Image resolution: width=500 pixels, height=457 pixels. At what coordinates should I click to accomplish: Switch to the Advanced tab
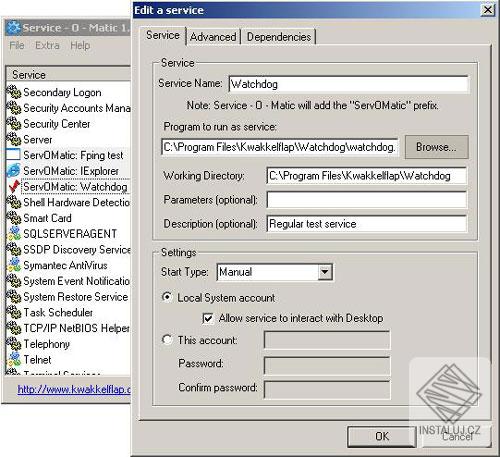[213, 37]
